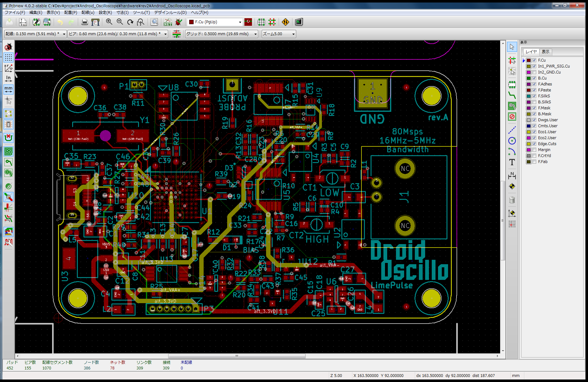Switch units to inches
The width and height of the screenshot is (588, 382).
[8, 79]
